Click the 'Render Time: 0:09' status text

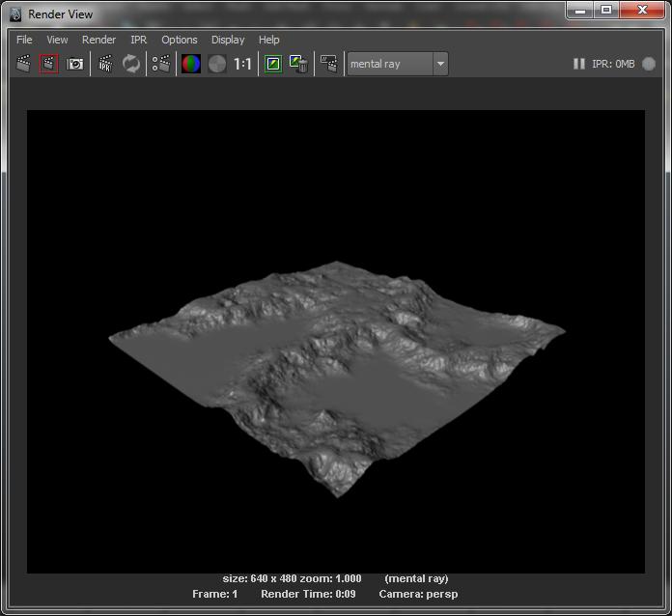click(308, 594)
